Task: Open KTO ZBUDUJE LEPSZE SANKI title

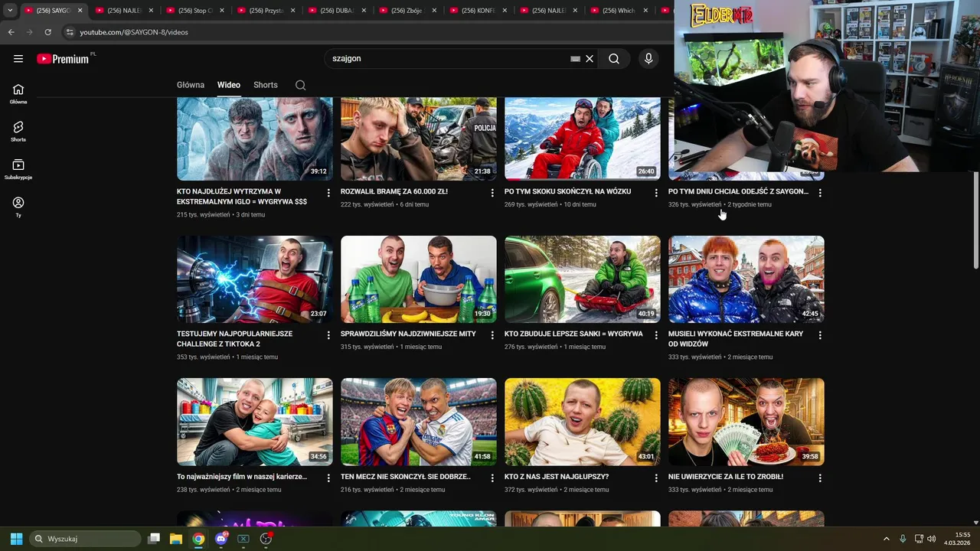Action: point(573,334)
